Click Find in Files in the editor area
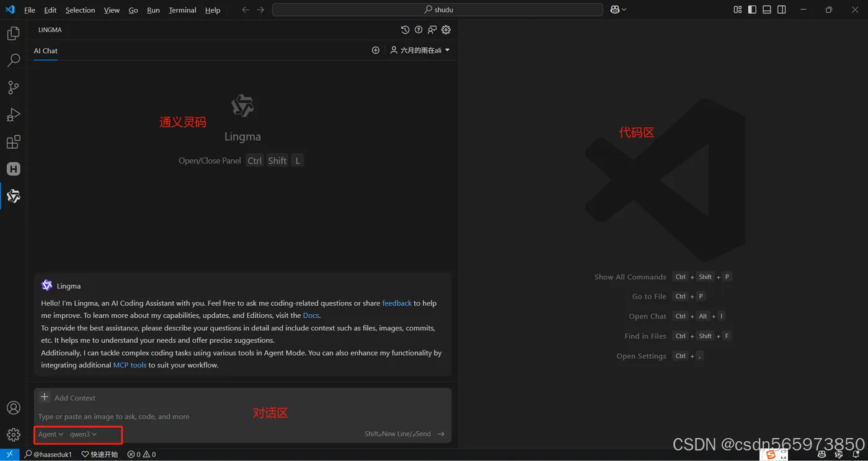This screenshot has width=868, height=461. pos(645,336)
